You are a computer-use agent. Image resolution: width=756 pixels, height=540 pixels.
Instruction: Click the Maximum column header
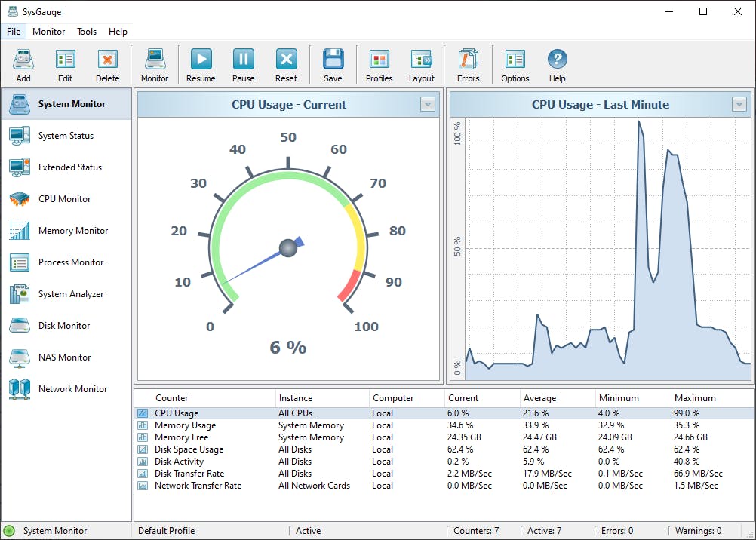[694, 398]
